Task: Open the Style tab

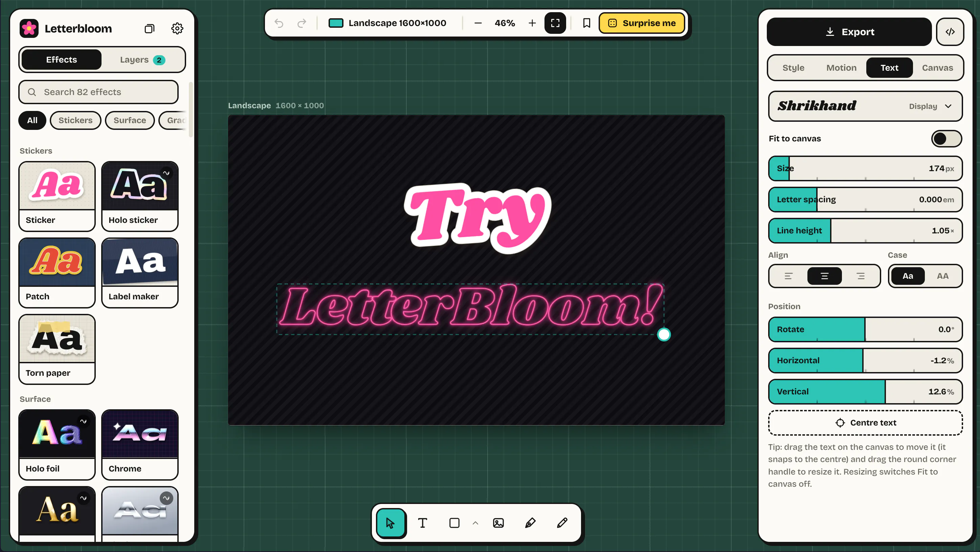Action: coord(793,68)
